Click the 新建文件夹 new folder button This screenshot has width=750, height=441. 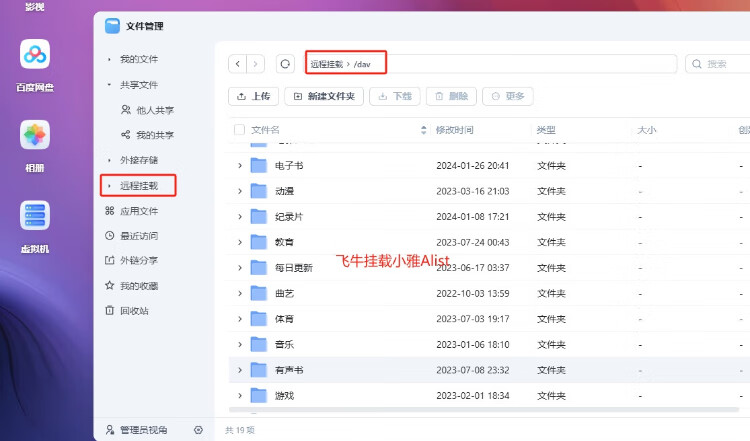(324, 97)
